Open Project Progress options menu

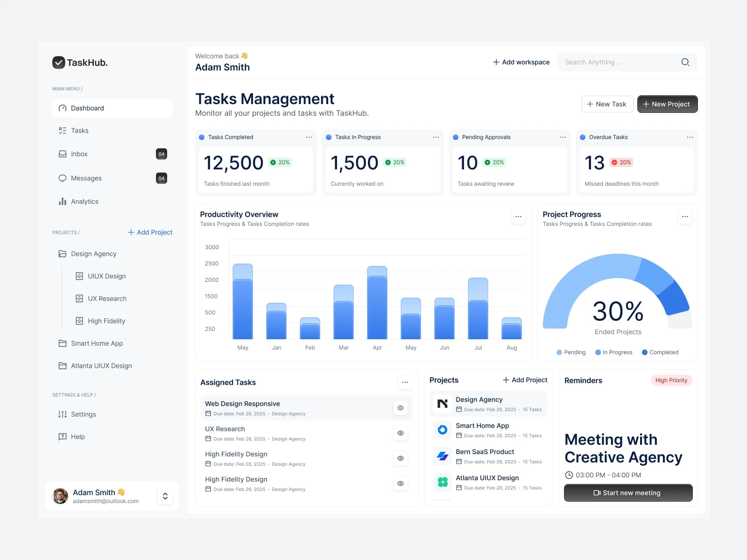(685, 217)
